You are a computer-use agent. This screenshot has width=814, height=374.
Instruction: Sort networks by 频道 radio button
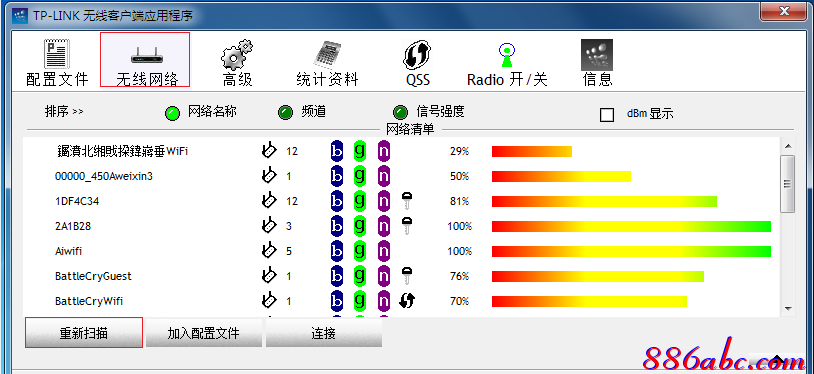pyautogui.click(x=286, y=113)
